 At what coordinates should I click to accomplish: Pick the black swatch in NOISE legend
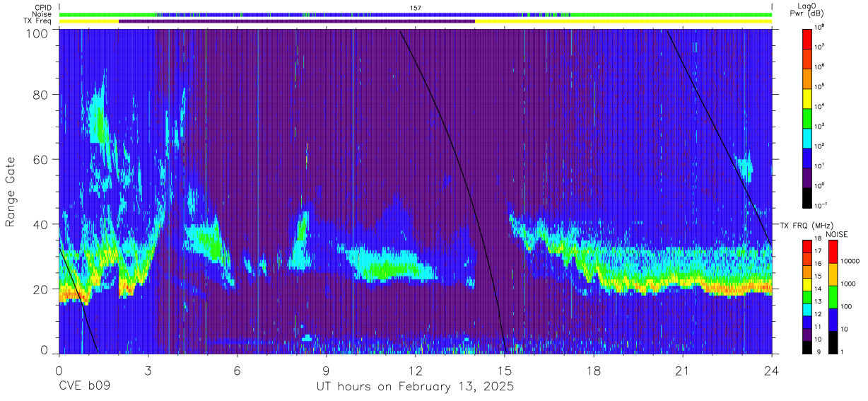pyautogui.click(x=833, y=342)
